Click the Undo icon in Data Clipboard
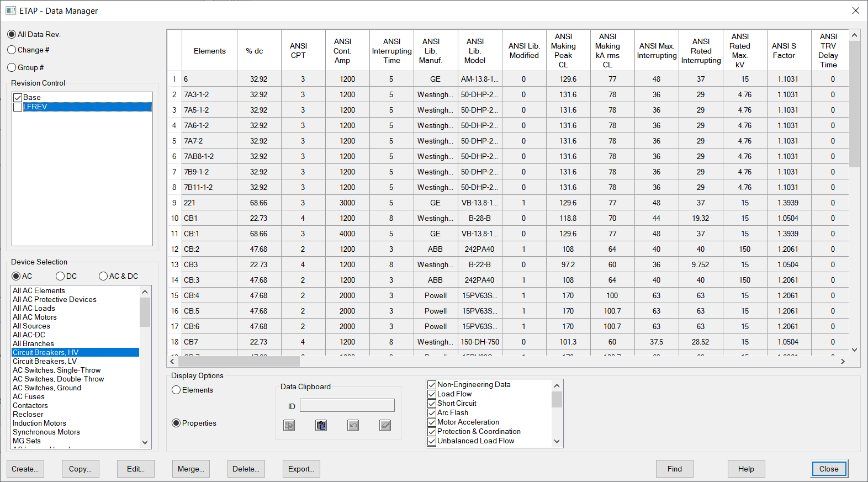Viewport: 868px width, 482px height. click(x=353, y=425)
